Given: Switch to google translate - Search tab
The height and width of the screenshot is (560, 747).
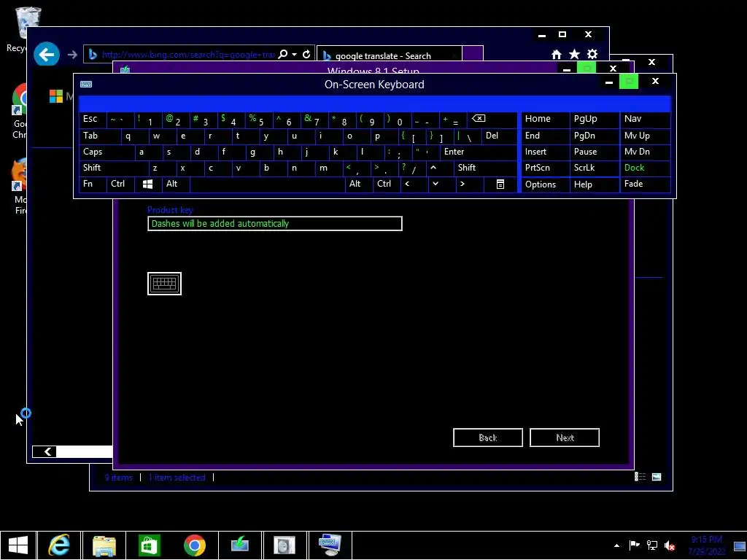Looking at the screenshot, I should [389, 55].
